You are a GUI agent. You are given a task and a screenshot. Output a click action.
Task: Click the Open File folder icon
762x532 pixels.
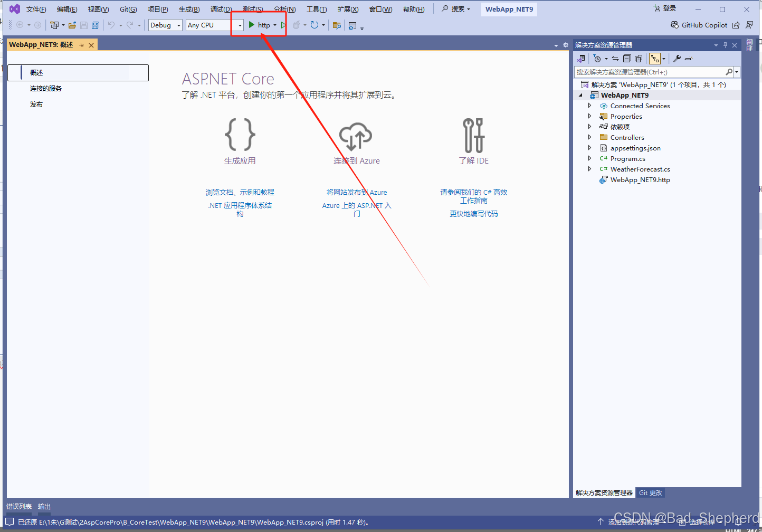pos(72,25)
